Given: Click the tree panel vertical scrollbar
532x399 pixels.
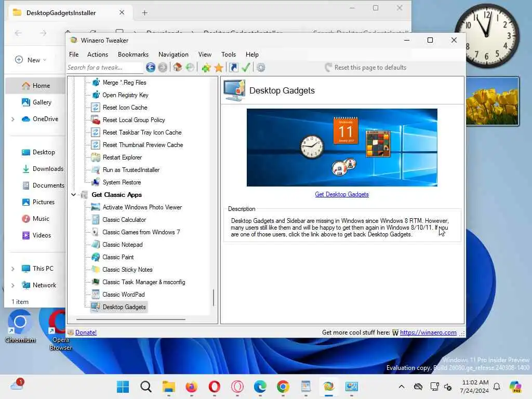Looking at the screenshot, I should [x=214, y=298].
